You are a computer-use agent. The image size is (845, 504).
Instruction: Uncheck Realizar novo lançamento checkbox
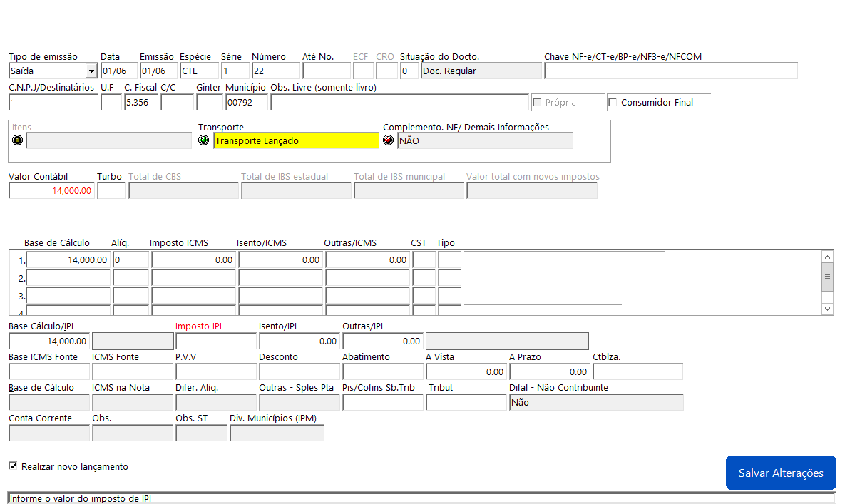pos(13,466)
